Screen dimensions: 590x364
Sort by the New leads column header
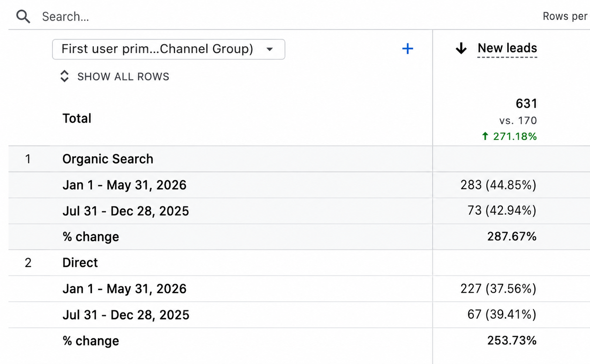click(x=507, y=48)
